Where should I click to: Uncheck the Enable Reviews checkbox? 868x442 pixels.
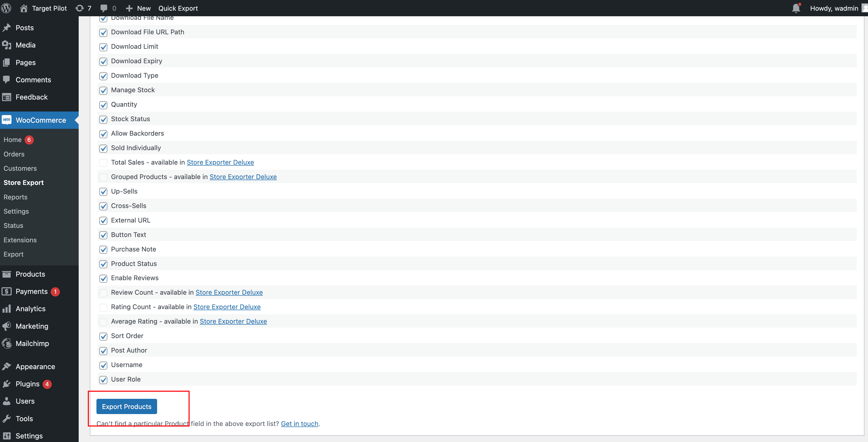click(103, 278)
